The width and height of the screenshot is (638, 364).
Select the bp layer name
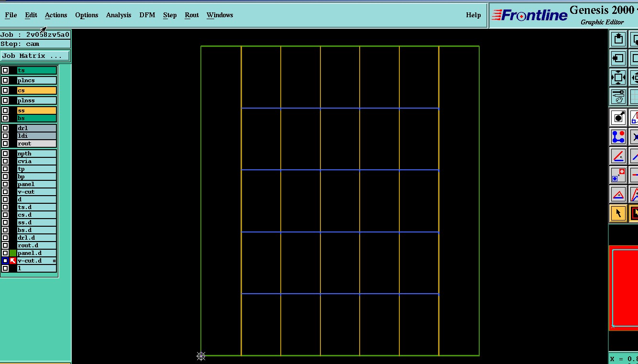pos(37,176)
